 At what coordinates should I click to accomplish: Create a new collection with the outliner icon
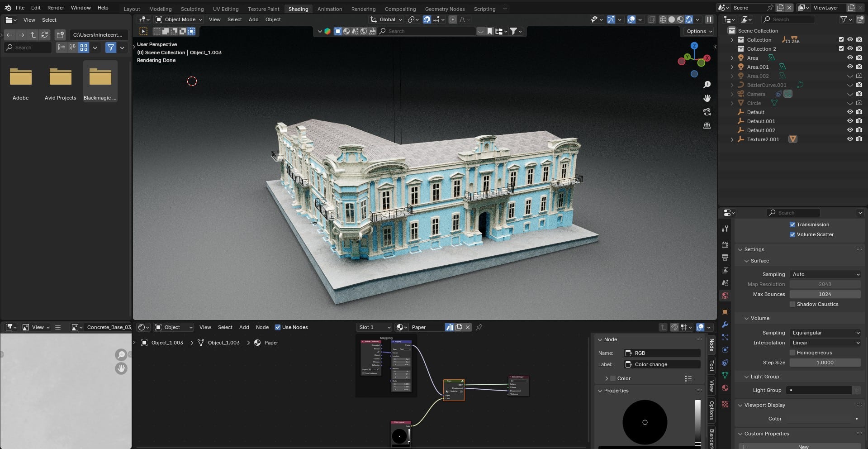860,19
